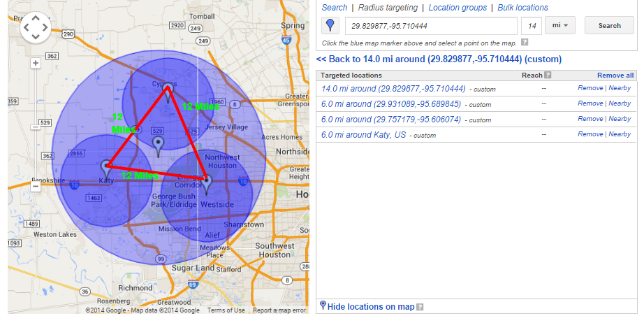The height and width of the screenshot is (316, 644).
Task: Click Mission Bend label on map
Action: [x=180, y=229]
